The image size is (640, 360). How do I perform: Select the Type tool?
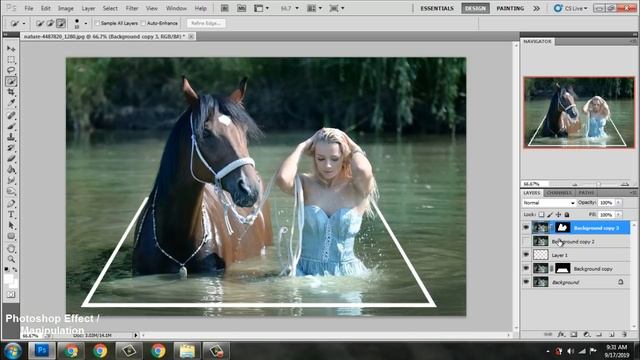click(x=11, y=214)
